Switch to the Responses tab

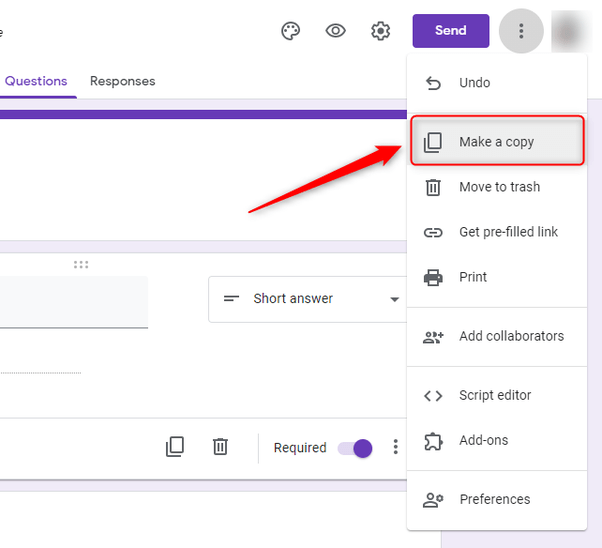[122, 81]
